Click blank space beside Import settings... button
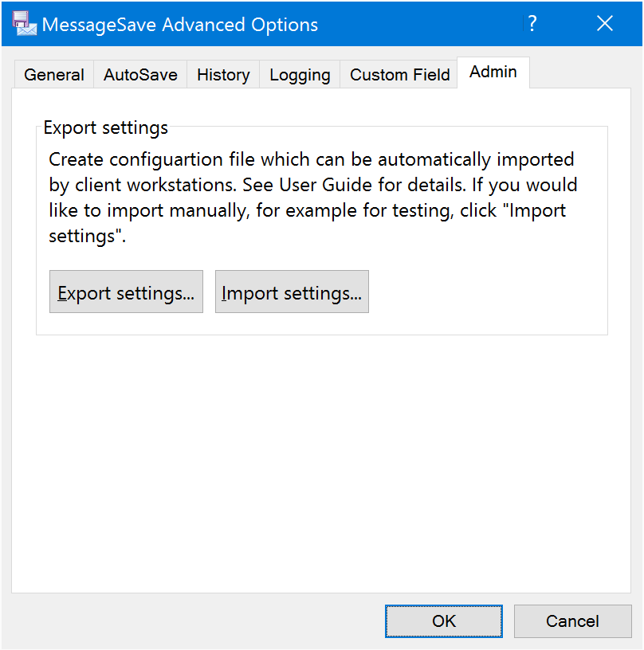Viewport: 644px width, 650px height. click(485, 292)
